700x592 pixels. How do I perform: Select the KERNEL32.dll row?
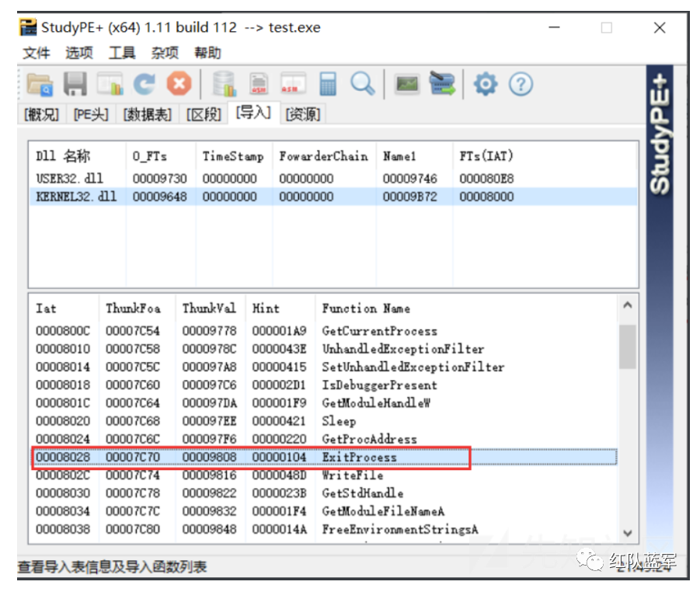[333, 197]
